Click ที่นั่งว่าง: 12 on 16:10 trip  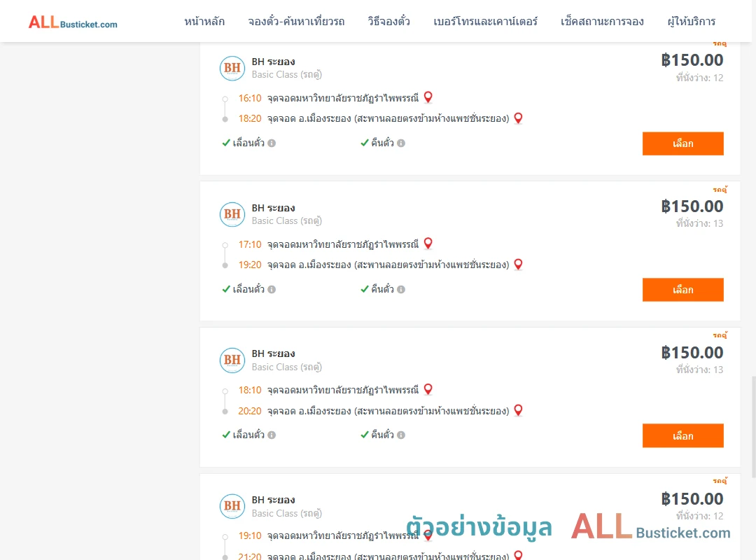[699, 78]
